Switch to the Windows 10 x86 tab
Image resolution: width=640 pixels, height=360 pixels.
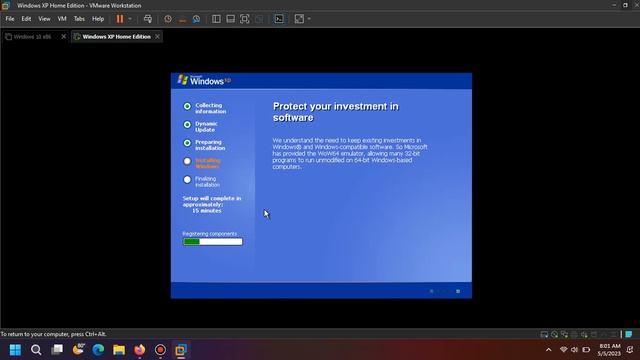click(x=32, y=37)
